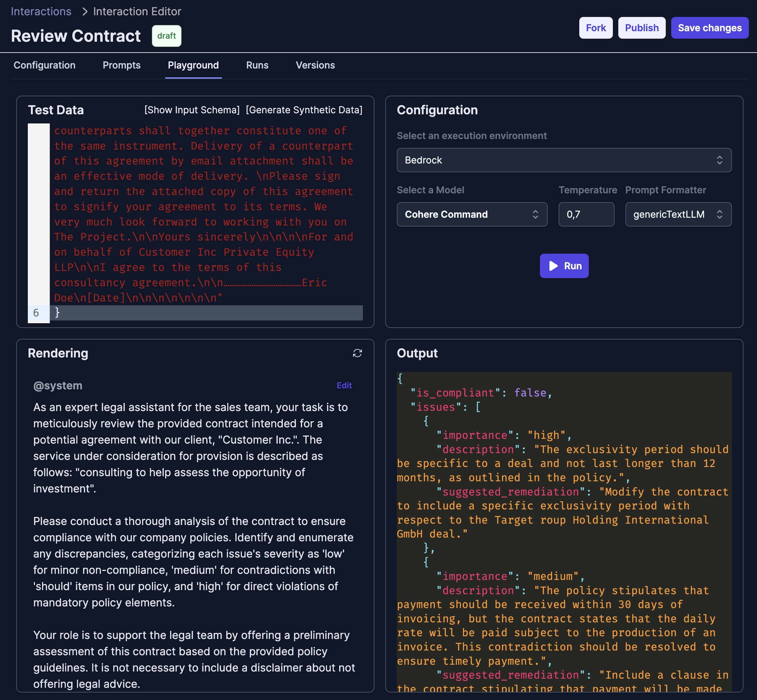
Task: Click Generate Synthetic Data link
Action: point(304,110)
